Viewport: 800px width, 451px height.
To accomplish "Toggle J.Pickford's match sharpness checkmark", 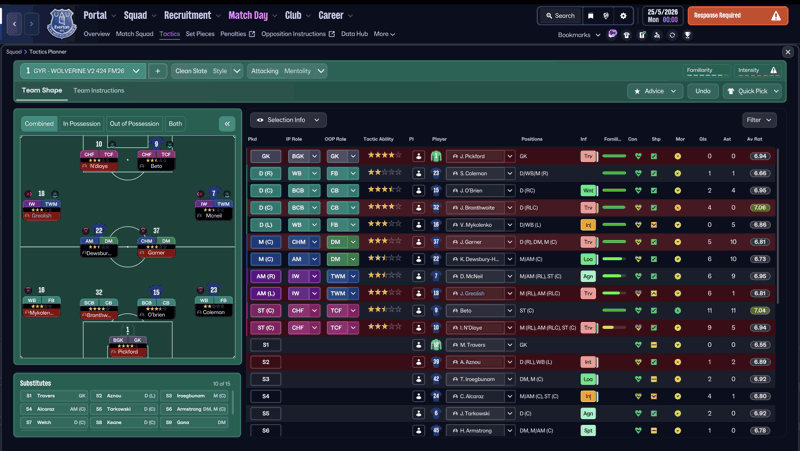I will point(654,156).
